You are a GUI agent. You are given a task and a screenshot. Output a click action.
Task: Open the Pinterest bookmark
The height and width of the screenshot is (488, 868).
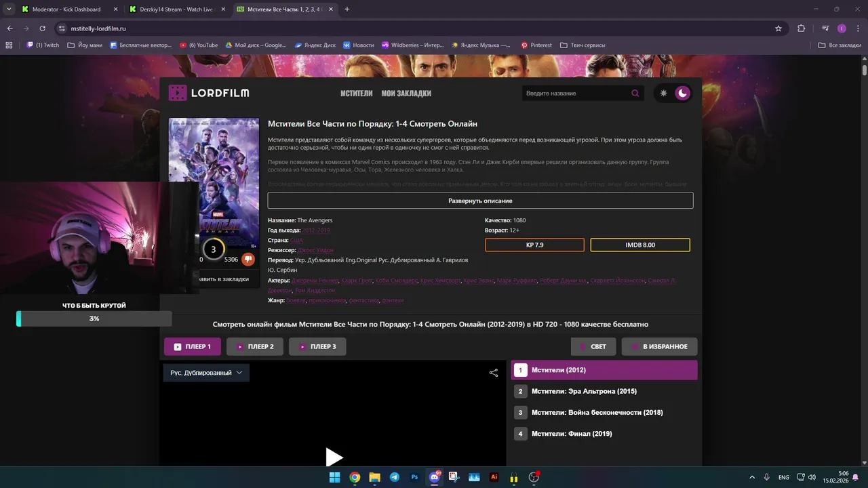[x=536, y=45]
